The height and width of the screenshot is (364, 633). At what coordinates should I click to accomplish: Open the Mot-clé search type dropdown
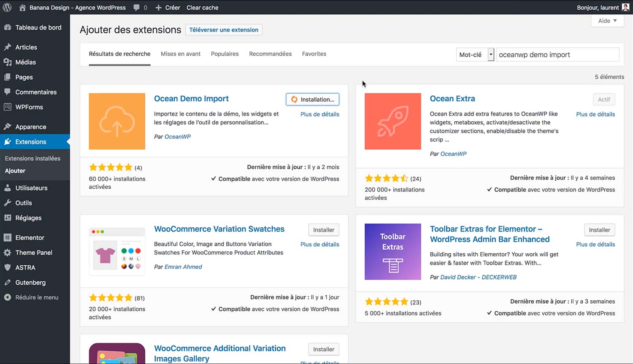click(475, 55)
